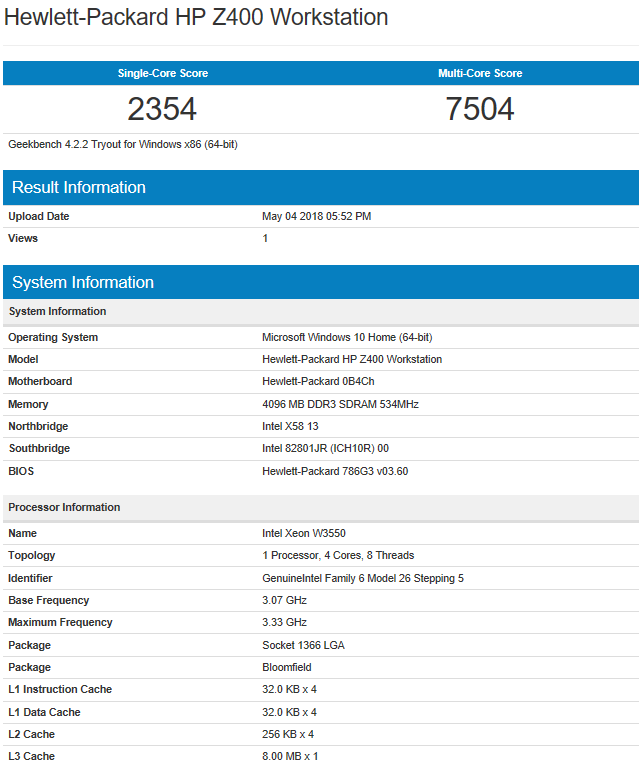Select the date May 04 2018 05:52 PM
Image resolution: width=644 pixels, height=767 pixels.
[316, 216]
